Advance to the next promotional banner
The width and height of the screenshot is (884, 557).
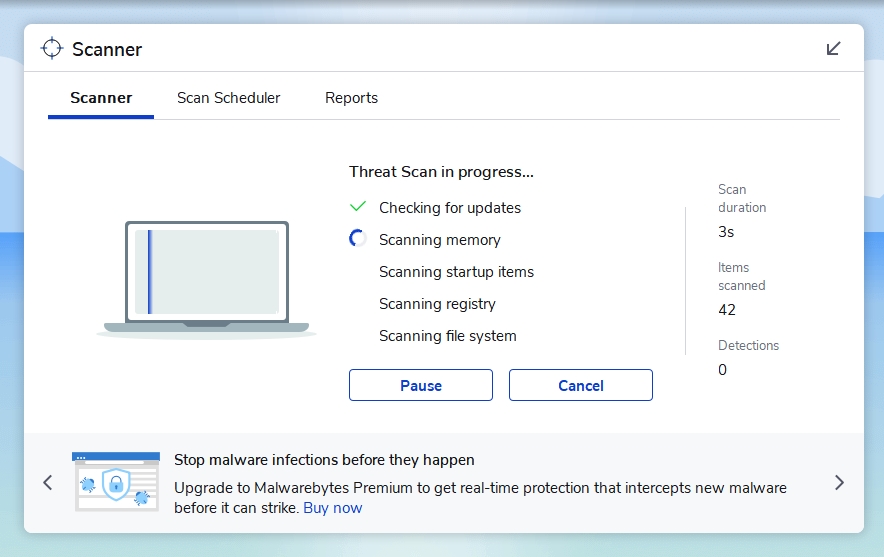pyautogui.click(x=839, y=483)
